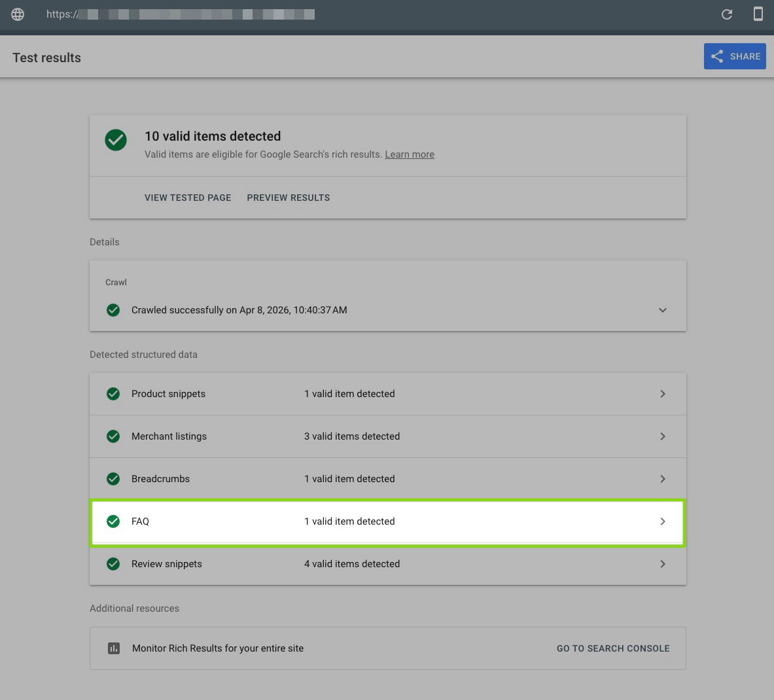Image resolution: width=774 pixels, height=700 pixels.
Task: Open the Review snippets chevron
Action: click(662, 564)
